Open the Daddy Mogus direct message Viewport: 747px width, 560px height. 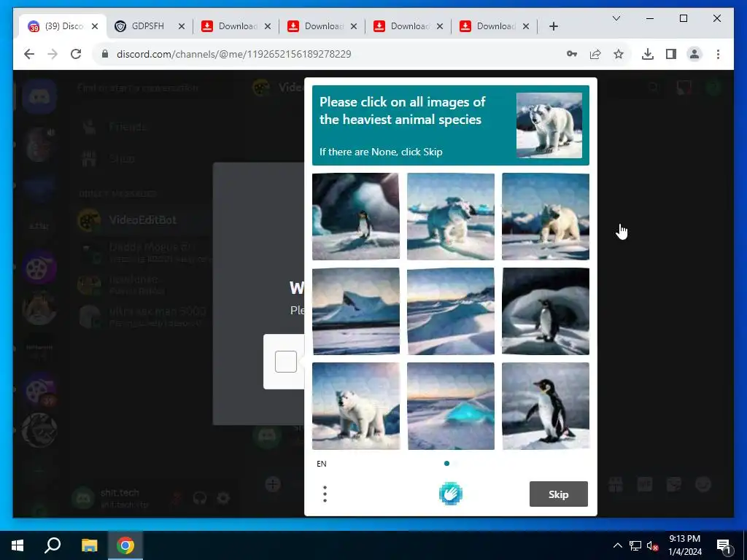pos(143,252)
